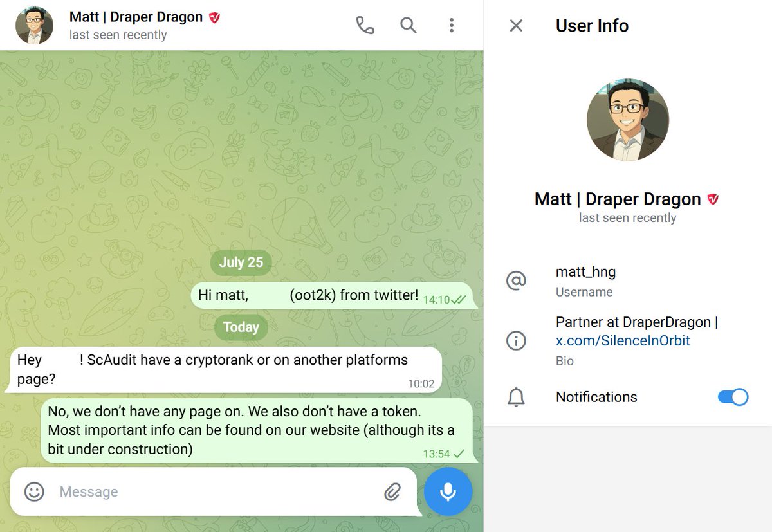Open Matt's avatar in chat header
Image resolution: width=772 pixels, height=532 pixels.
(x=34, y=25)
